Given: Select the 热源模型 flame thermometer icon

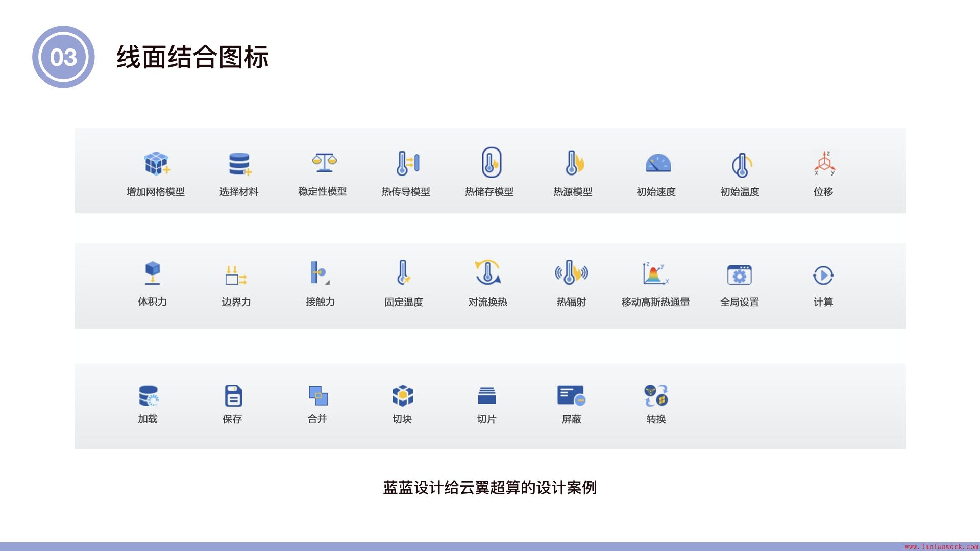Looking at the screenshot, I should (574, 163).
